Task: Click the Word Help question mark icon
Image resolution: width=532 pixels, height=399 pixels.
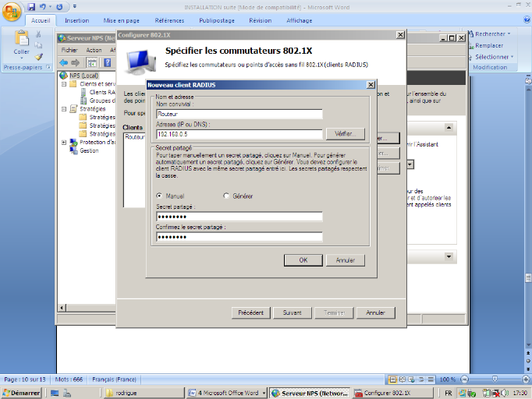Action: pos(527,20)
